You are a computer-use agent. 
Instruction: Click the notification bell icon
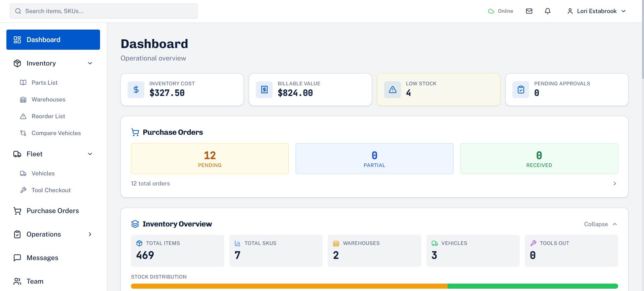coord(548,11)
